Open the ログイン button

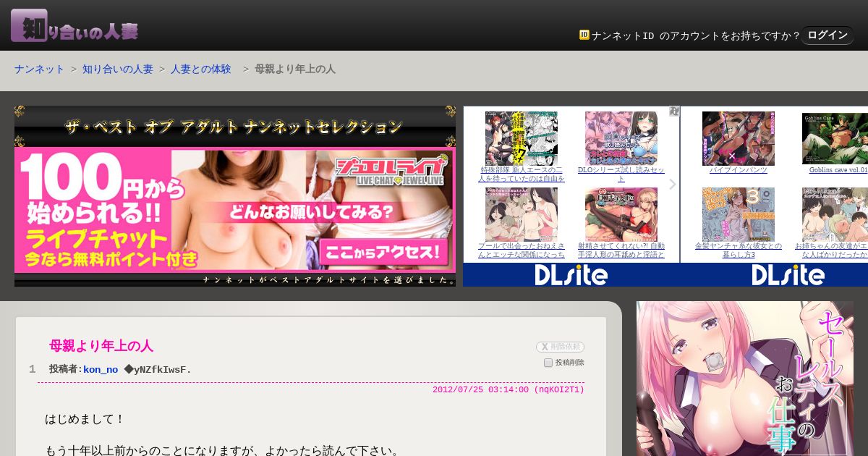827,35
